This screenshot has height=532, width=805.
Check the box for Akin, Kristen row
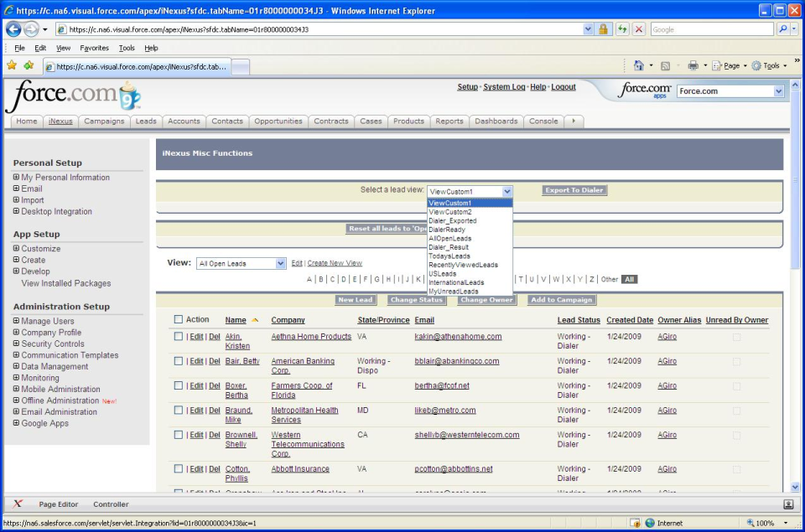(178, 336)
